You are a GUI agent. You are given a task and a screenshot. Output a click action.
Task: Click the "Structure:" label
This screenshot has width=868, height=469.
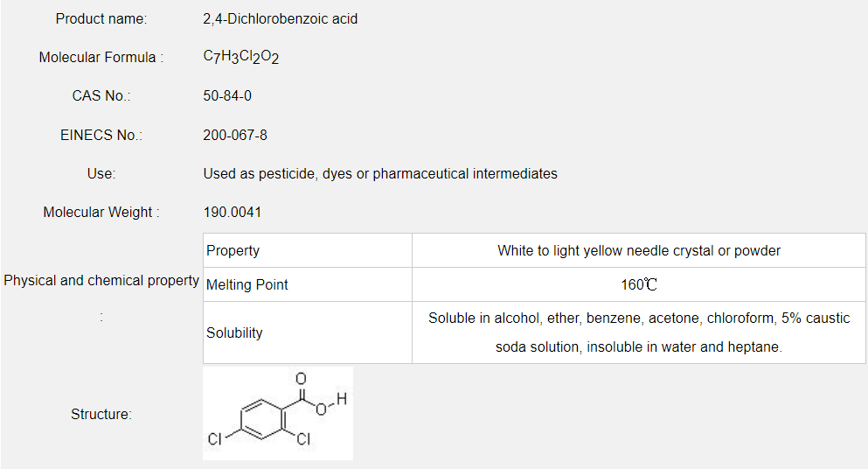(101, 414)
